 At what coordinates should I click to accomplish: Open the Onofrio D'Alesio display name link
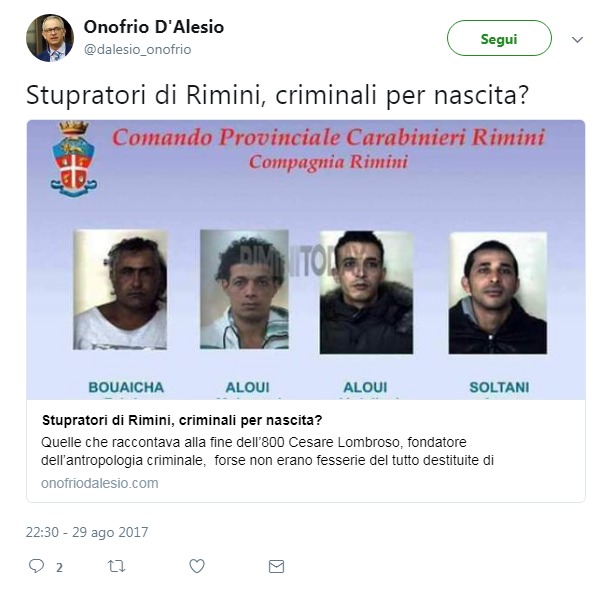(154, 27)
